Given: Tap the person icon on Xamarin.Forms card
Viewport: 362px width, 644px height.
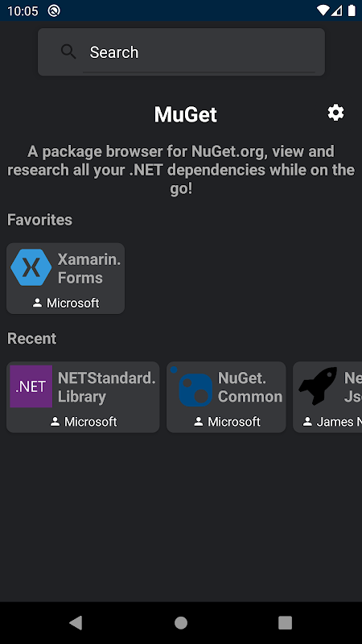Looking at the screenshot, I should point(37,303).
